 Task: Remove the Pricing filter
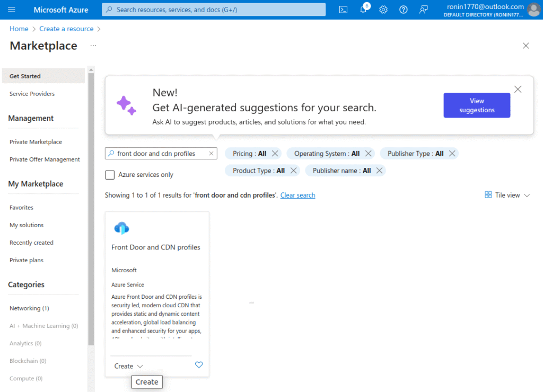pyautogui.click(x=275, y=153)
